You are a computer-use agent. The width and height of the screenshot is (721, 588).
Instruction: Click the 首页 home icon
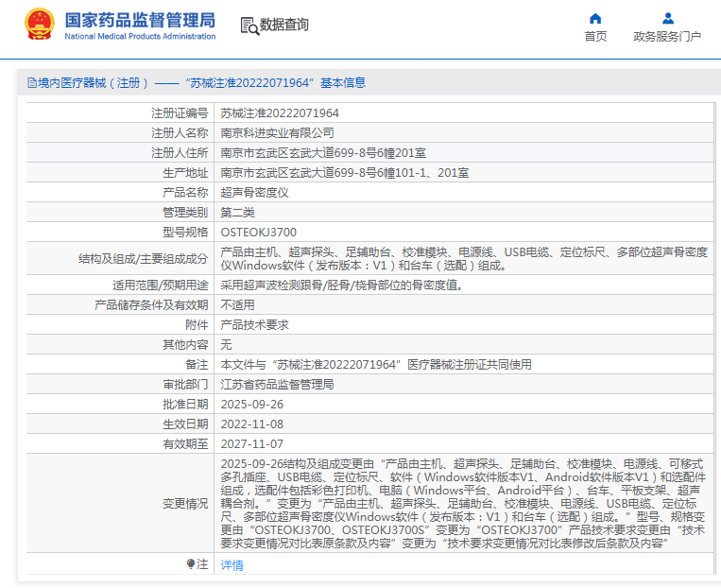[595, 18]
